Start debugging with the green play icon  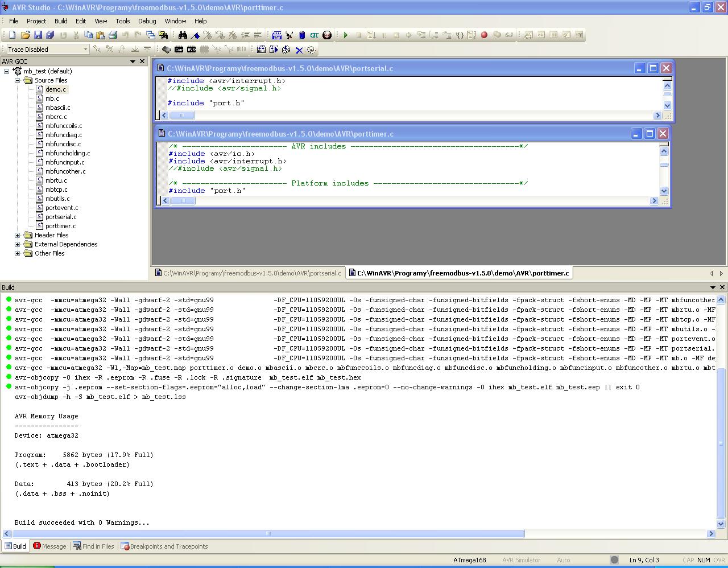coord(345,35)
